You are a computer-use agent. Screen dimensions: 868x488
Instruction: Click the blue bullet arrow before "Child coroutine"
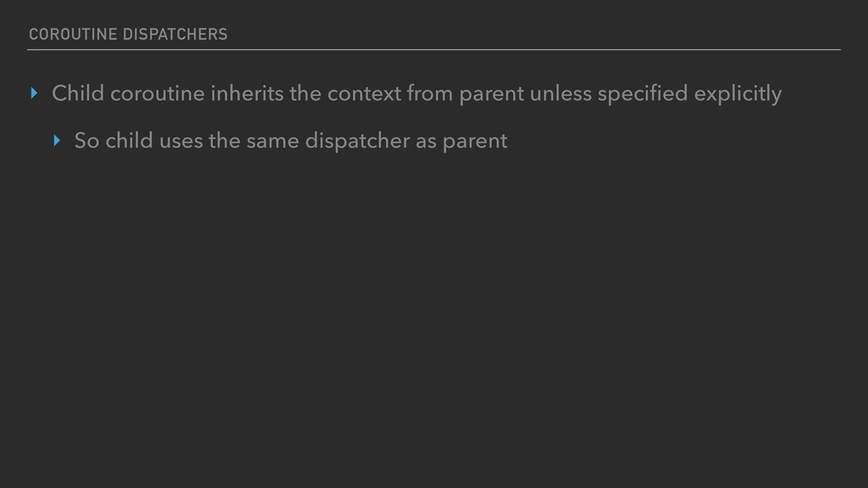(34, 94)
